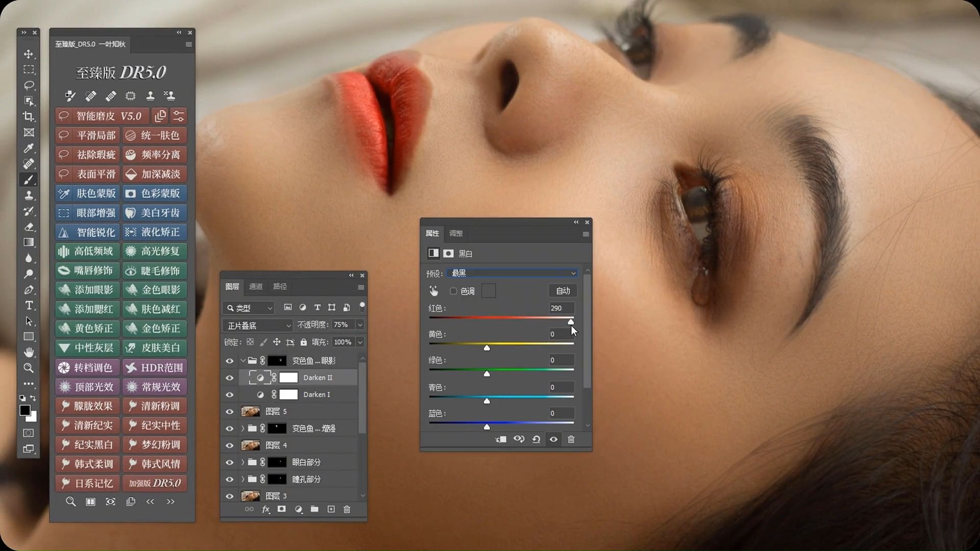Hide the 瞳孔部分 group

coord(230,480)
